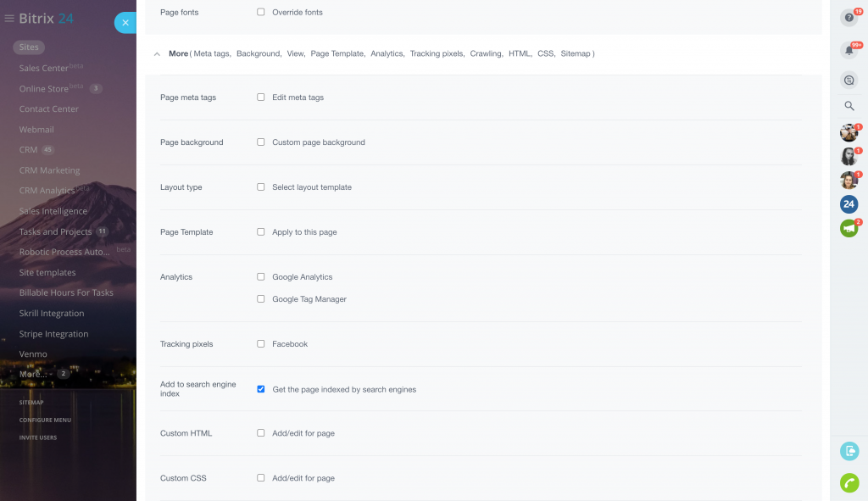Click the Invite Users link
Screen dimensions: 868x501
point(38,437)
